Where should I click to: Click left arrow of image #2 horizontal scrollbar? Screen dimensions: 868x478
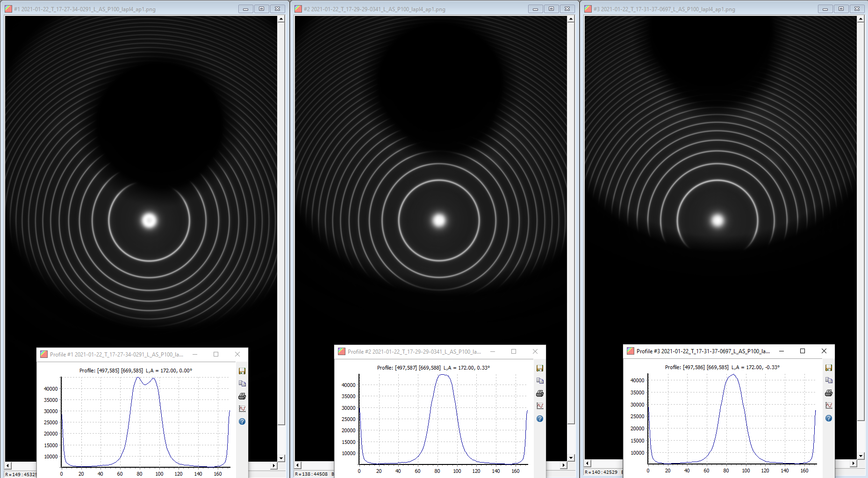click(298, 465)
